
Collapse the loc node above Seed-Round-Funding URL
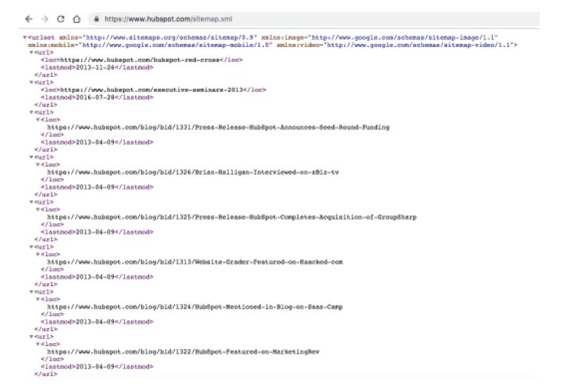38,120
